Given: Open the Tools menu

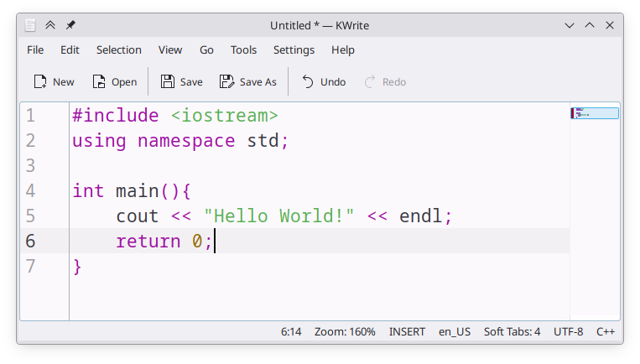Looking at the screenshot, I should click(x=244, y=49).
